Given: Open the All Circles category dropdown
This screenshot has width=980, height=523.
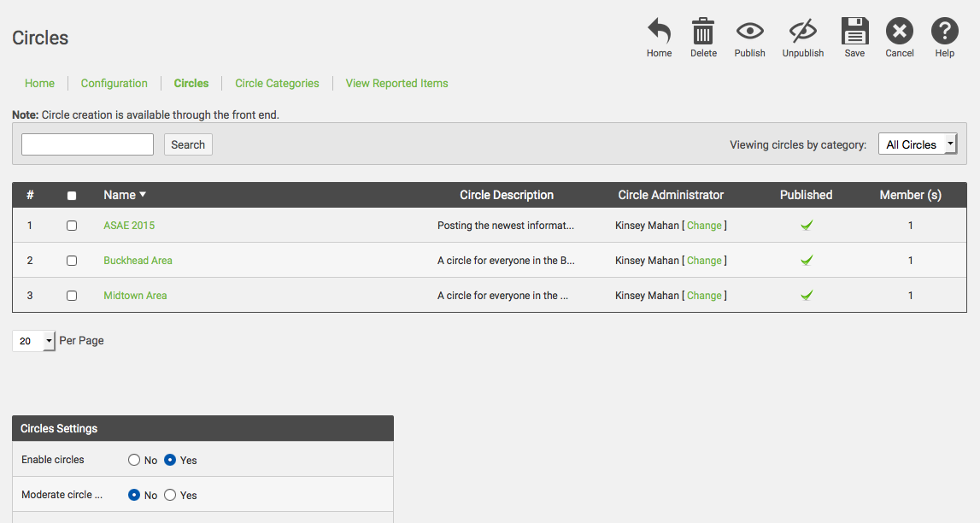Looking at the screenshot, I should (x=917, y=144).
